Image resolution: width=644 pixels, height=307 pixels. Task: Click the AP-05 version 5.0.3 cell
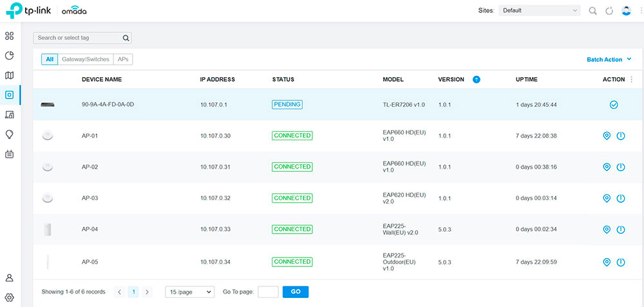click(445, 262)
